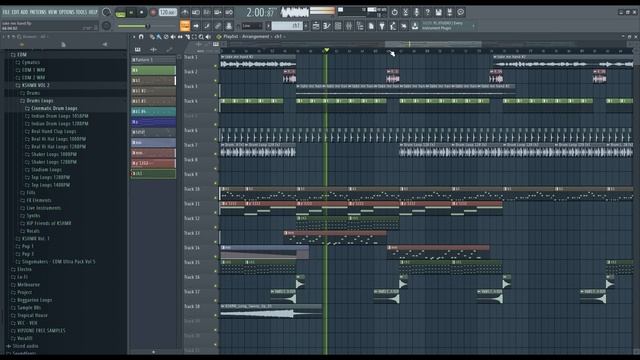Click the speech bubble icon in top toolbar
This screenshot has height=360, width=640.
click(x=460, y=12)
